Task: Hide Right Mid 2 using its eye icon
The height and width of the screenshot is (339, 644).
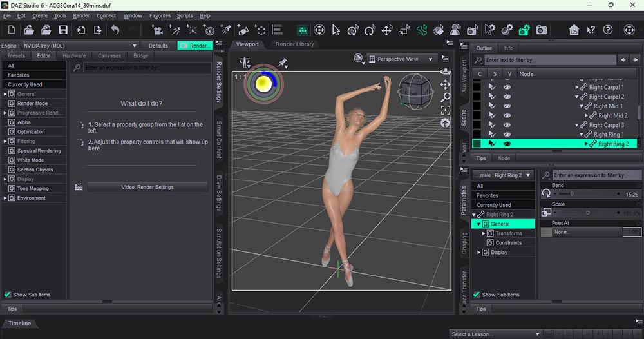Action: (507, 115)
